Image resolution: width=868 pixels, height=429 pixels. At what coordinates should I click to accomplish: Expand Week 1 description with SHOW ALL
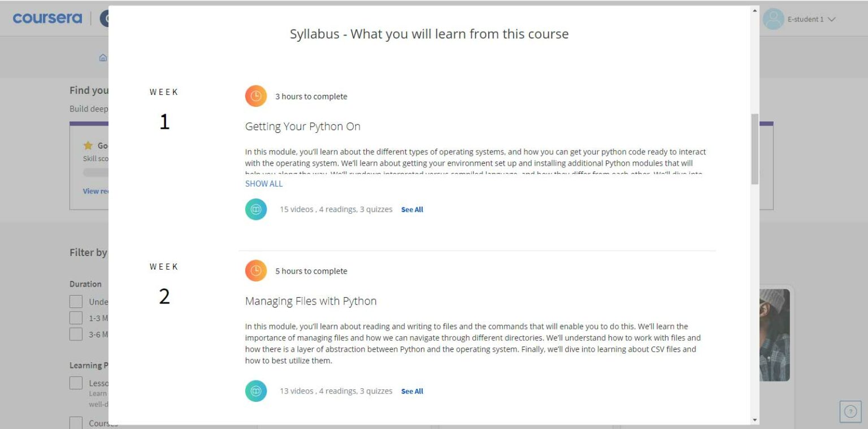[x=263, y=183]
